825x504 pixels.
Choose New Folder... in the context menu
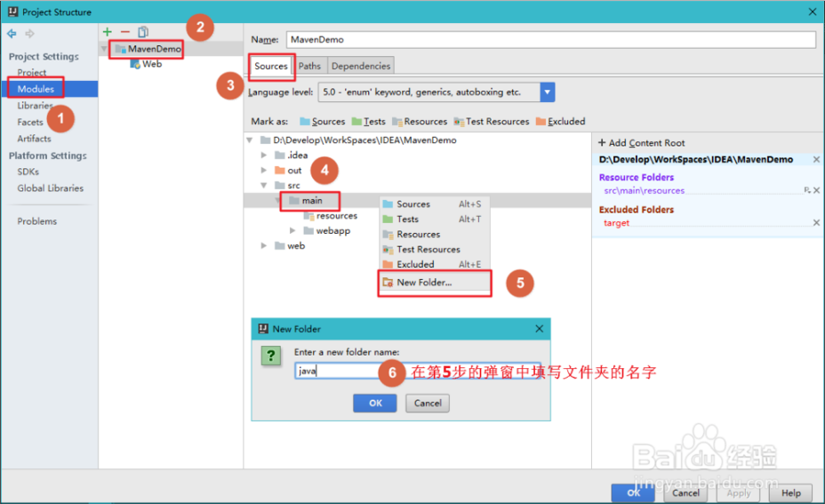coord(435,283)
